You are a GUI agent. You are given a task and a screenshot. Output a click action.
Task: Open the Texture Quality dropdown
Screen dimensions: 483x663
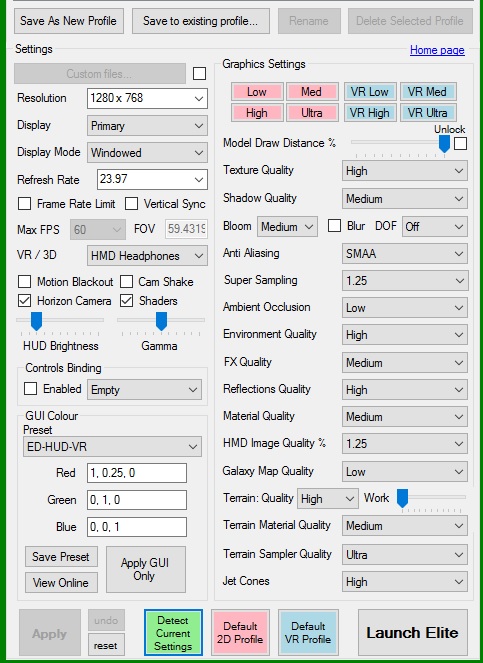405,171
